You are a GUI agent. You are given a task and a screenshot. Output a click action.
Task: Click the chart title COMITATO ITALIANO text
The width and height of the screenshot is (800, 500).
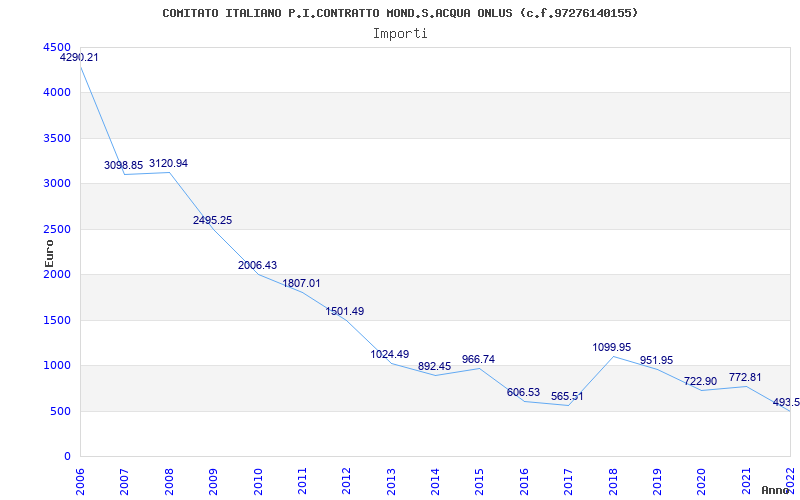(400, 13)
